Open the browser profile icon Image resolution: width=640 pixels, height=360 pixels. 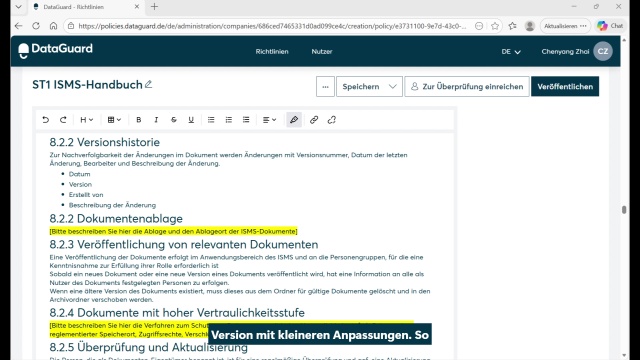pyautogui.click(x=530, y=26)
